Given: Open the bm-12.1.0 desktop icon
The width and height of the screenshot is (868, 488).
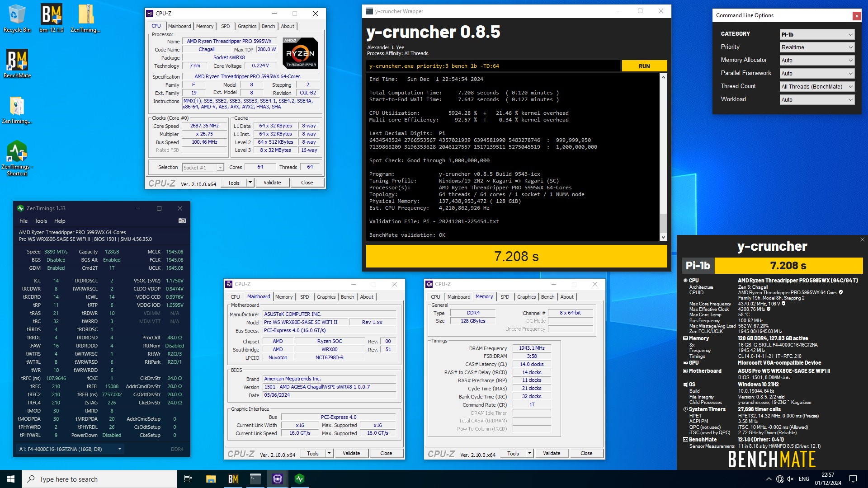Looking at the screenshot, I should tap(51, 19).
